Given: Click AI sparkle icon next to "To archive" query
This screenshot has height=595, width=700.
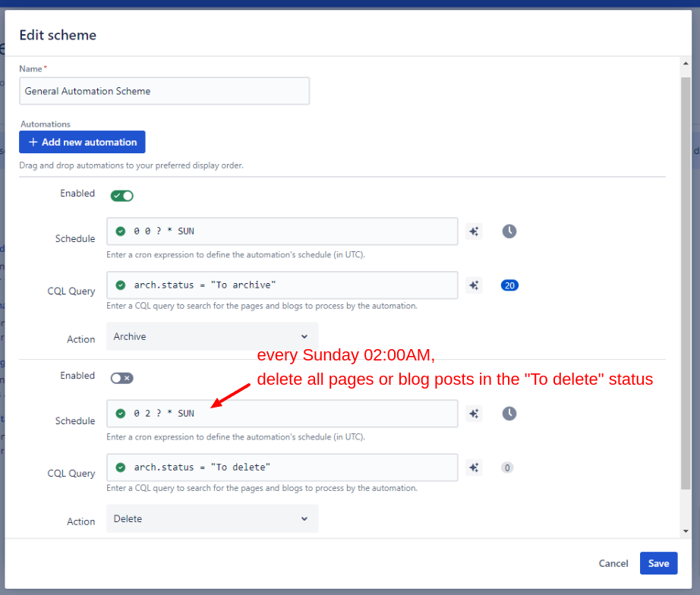Looking at the screenshot, I should pyautogui.click(x=474, y=285).
